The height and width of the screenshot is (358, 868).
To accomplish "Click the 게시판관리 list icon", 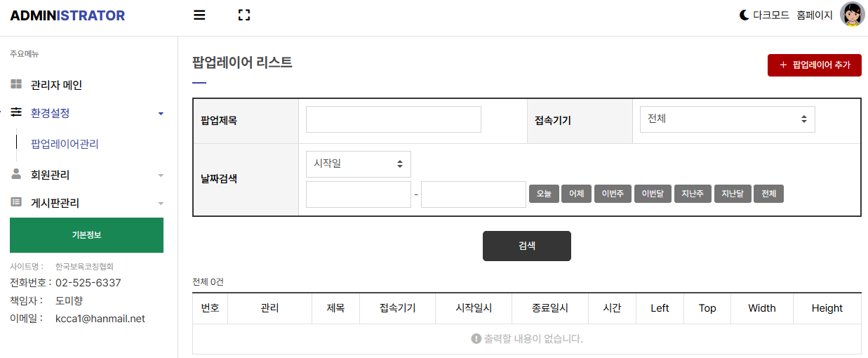I will 16,202.
